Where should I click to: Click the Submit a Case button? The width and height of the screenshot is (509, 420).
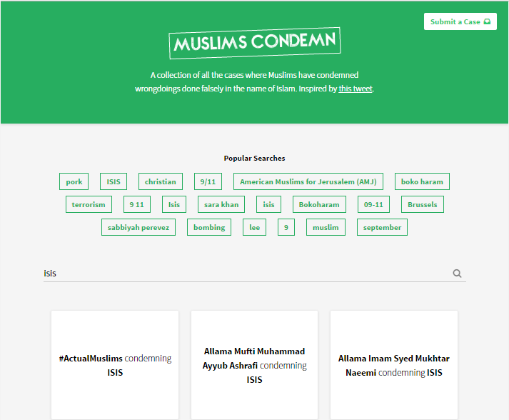tap(460, 21)
